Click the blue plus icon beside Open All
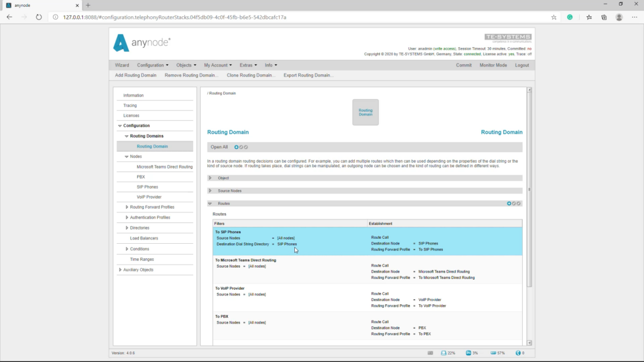 click(x=236, y=147)
